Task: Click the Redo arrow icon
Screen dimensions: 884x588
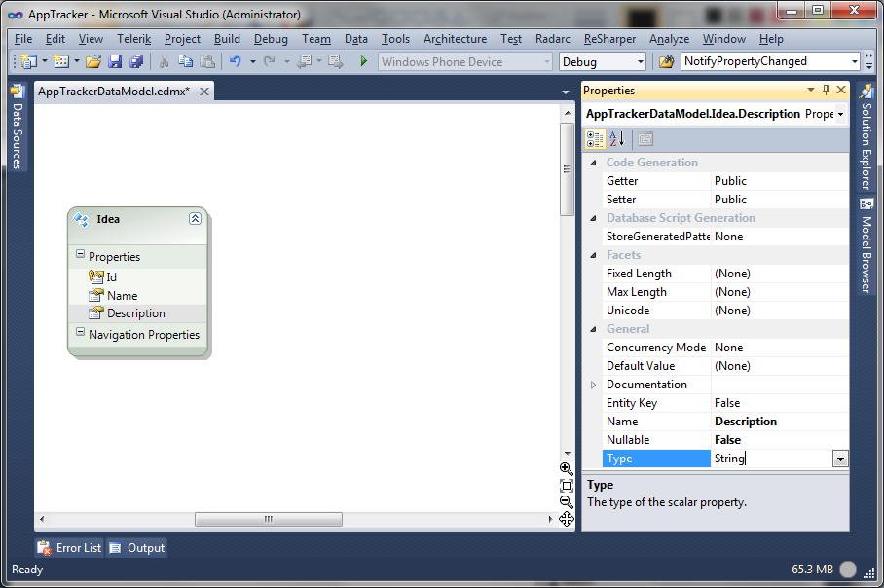Action: pyautogui.click(x=270, y=61)
